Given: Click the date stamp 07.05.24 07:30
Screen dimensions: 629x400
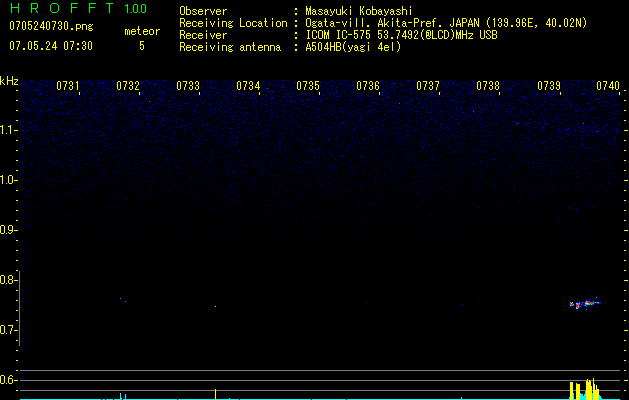Looking at the screenshot, I should coord(51,46).
